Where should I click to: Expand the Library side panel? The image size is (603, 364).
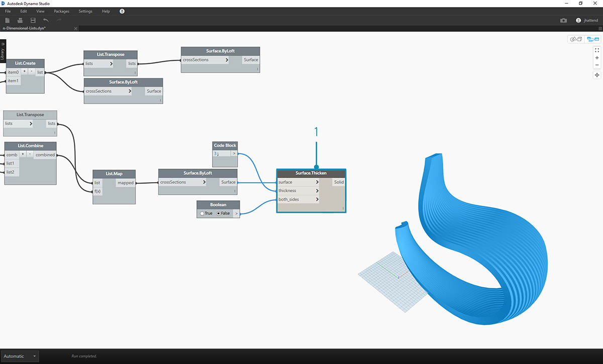[3, 50]
